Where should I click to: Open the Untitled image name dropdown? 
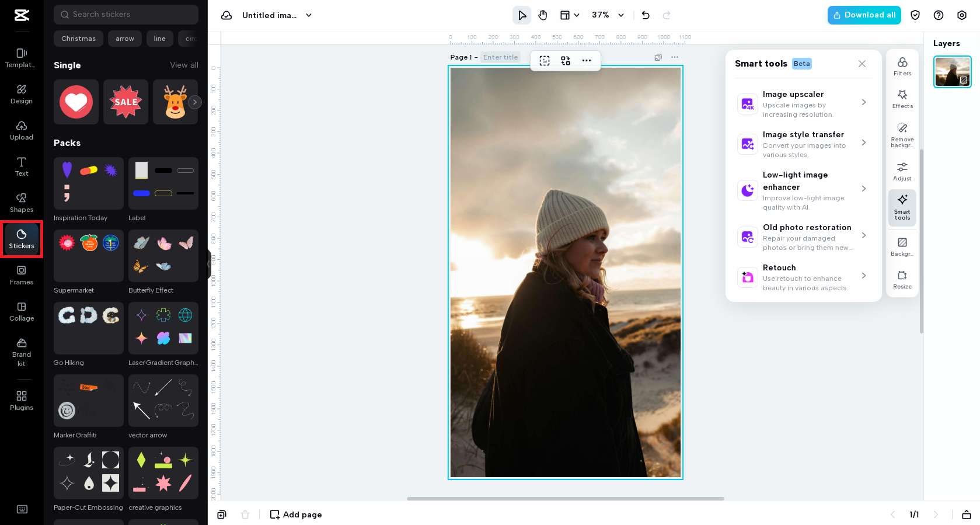309,15
